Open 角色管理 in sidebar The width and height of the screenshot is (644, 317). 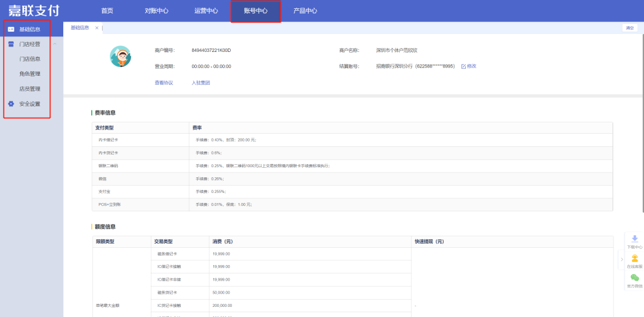pos(30,74)
